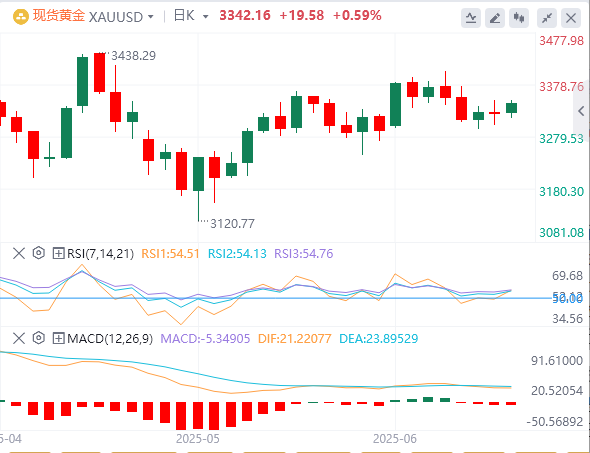This screenshot has height=453, width=590.
Task: Open the candlestick chart style icon
Action: click(x=519, y=18)
